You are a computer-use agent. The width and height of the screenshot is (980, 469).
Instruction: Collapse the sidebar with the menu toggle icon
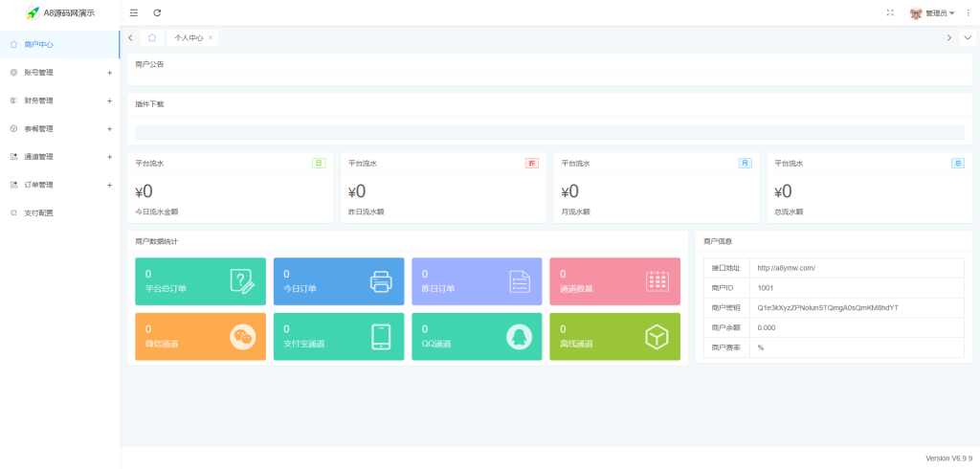(134, 12)
